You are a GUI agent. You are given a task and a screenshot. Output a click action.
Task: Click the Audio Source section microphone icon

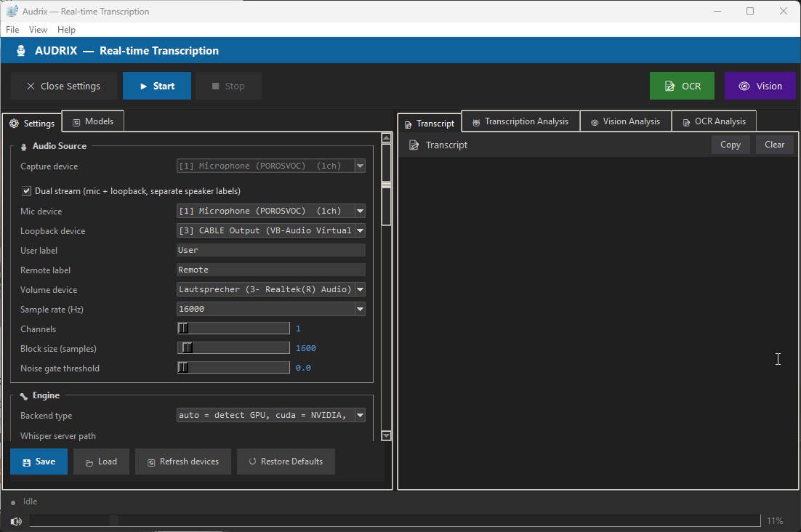(23, 147)
